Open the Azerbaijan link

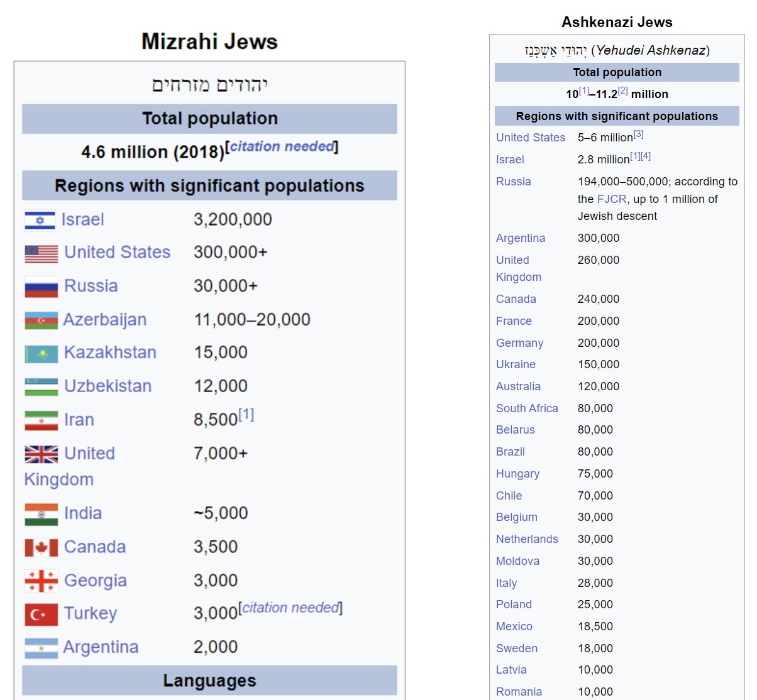point(104,320)
